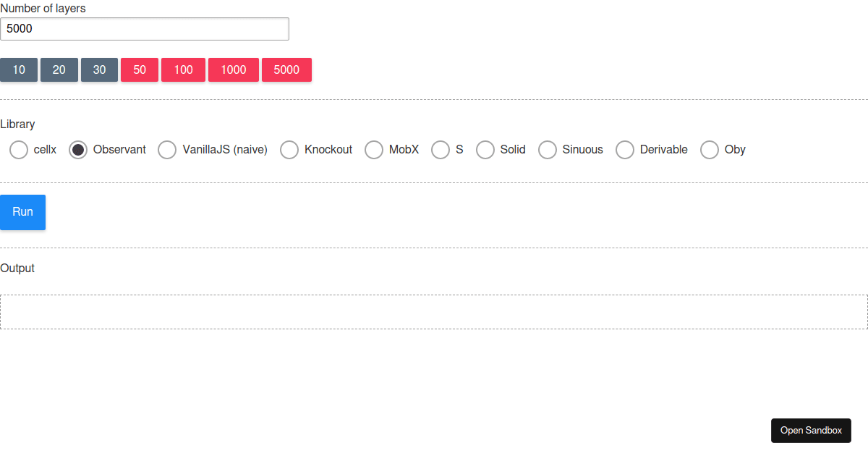Set layer count to 30
Image resolution: width=868 pixels, height=456 pixels.
point(99,69)
